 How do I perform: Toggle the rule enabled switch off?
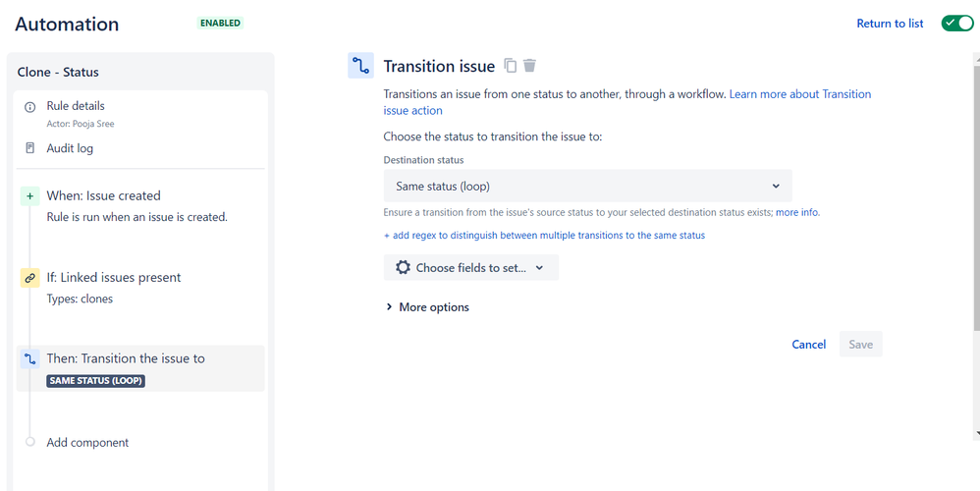[957, 24]
